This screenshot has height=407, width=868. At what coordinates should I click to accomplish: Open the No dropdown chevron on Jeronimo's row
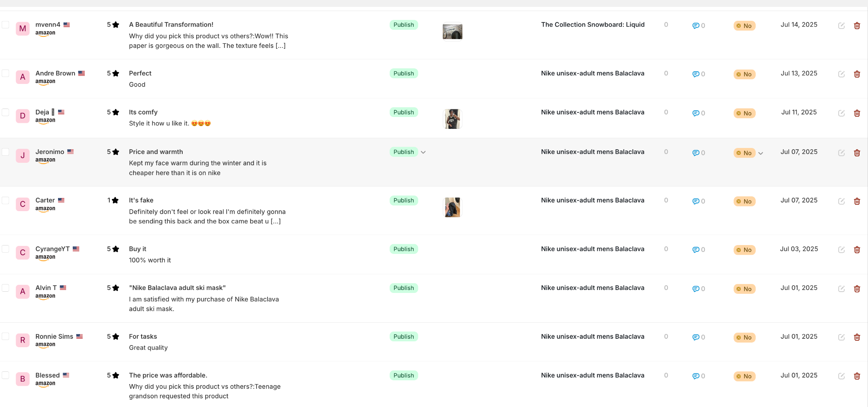click(761, 153)
